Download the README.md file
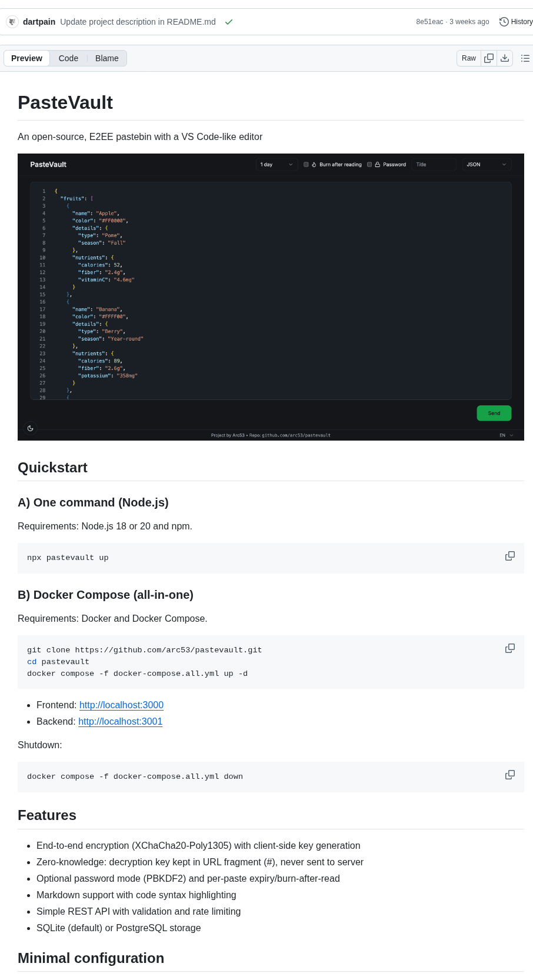This screenshot has width=533, height=980. click(505, 58)
